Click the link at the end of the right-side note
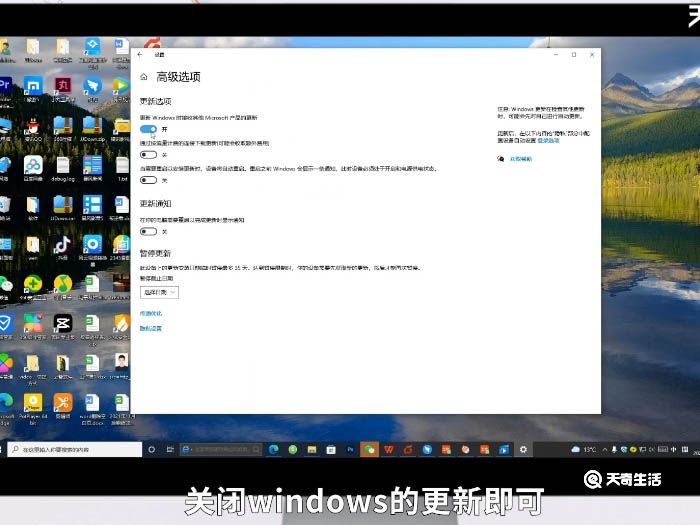700x525 pixels. click(x=548, y=140)
